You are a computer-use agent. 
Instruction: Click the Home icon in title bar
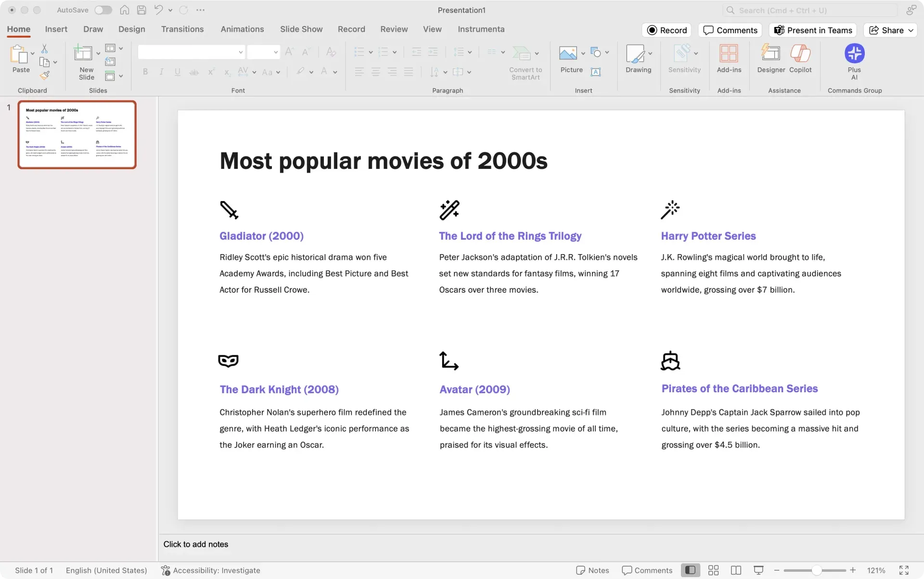124,10
